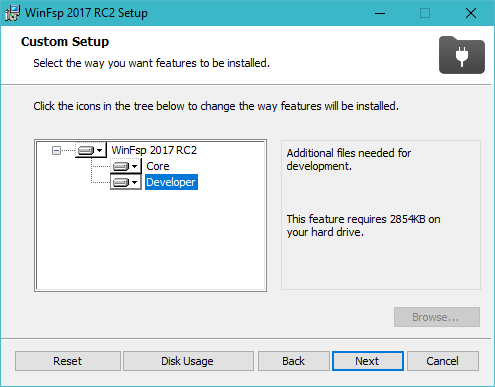Cancel the WinFsp setup
Image resolution: width=495 pixels, height=387 pixels.
point(443,361)
